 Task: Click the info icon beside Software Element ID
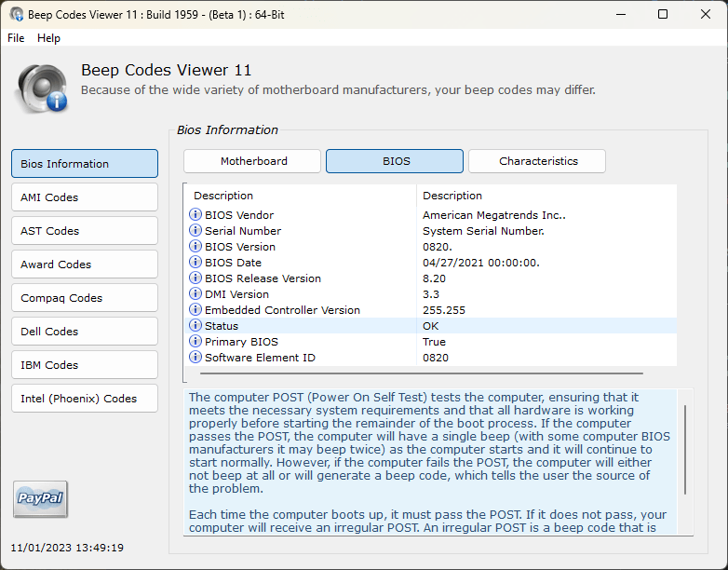(195, 357)
